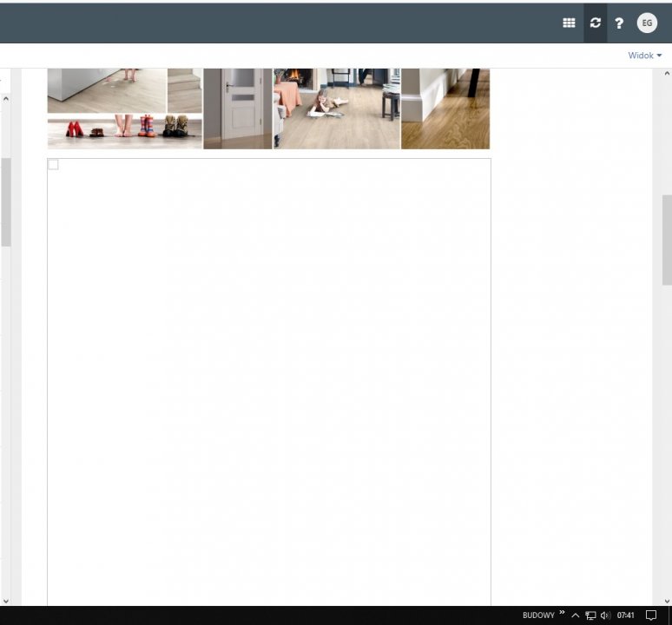Click the right vertical scrollbar thumb
Image resolution: width=672 pixels, height=625 pixels.
pos(667,240)
